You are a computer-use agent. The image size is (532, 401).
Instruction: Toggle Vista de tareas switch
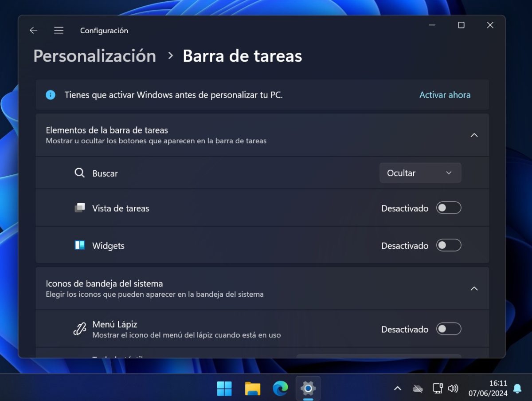(x=449, y=208)
